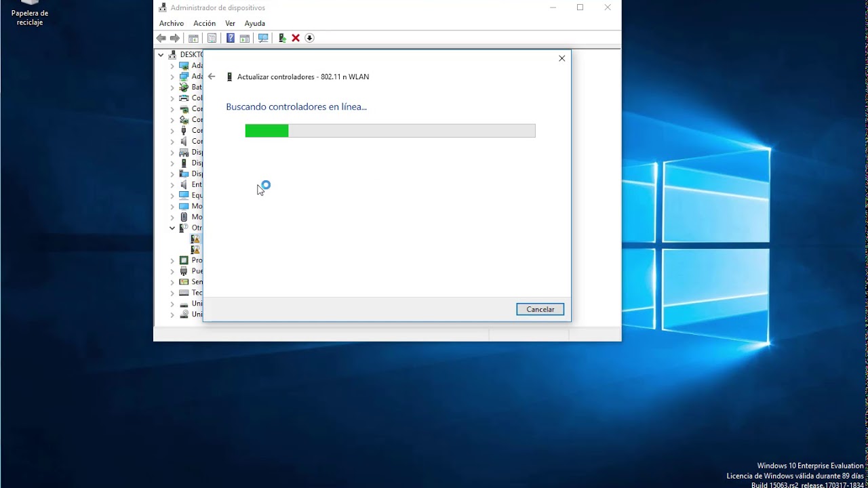This screenshot has width=868, height=488.
Task: Open the Ayuda menu
Action: (255, 23)
